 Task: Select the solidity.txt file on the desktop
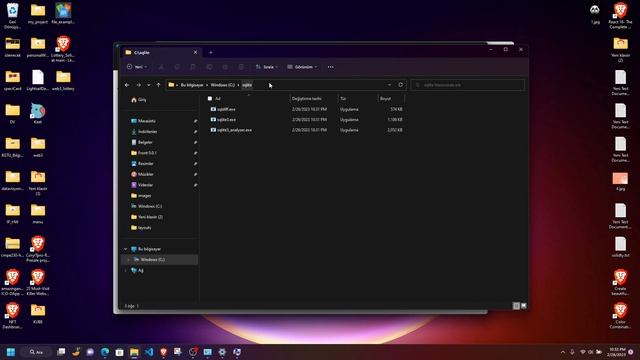620,247
